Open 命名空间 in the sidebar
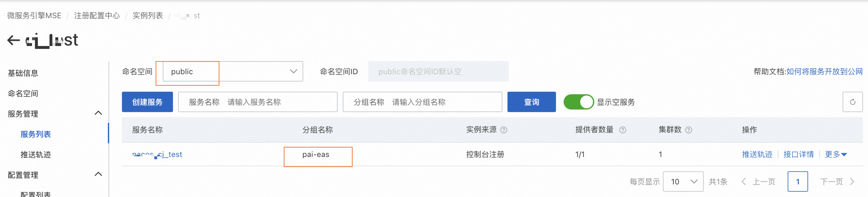The width and height of the screenshot is (868, 197). [x=23, y=94]
